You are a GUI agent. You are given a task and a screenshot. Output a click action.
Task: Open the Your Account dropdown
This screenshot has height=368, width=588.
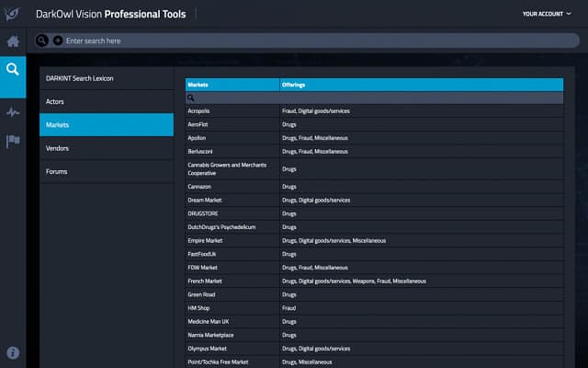(x=547, y=14)
